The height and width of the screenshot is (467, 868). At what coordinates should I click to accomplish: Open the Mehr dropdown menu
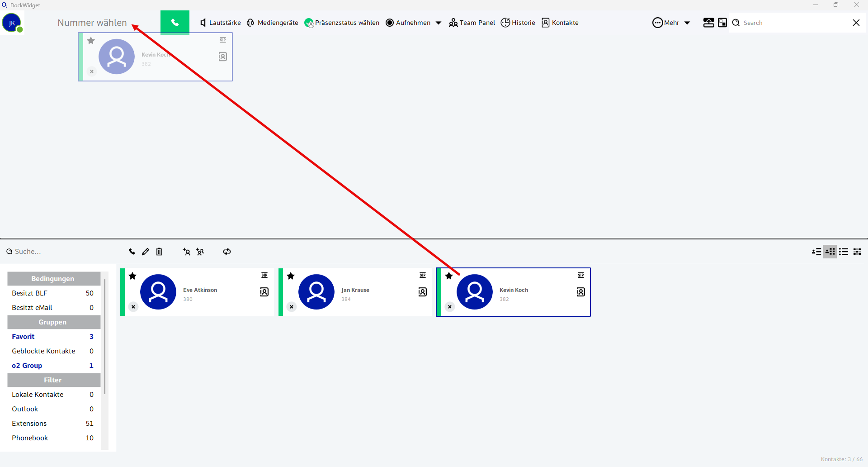(671, 23)
